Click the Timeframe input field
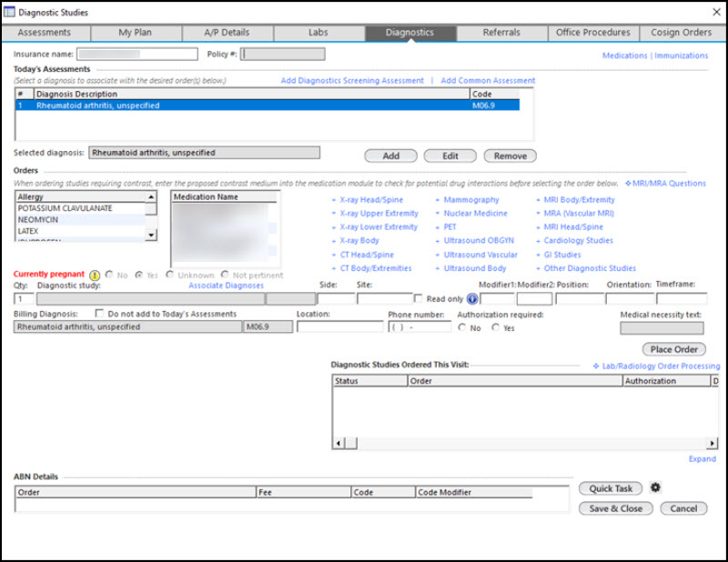Image resolution: width=728 pixels, height=562 pixels. [682, 298]
